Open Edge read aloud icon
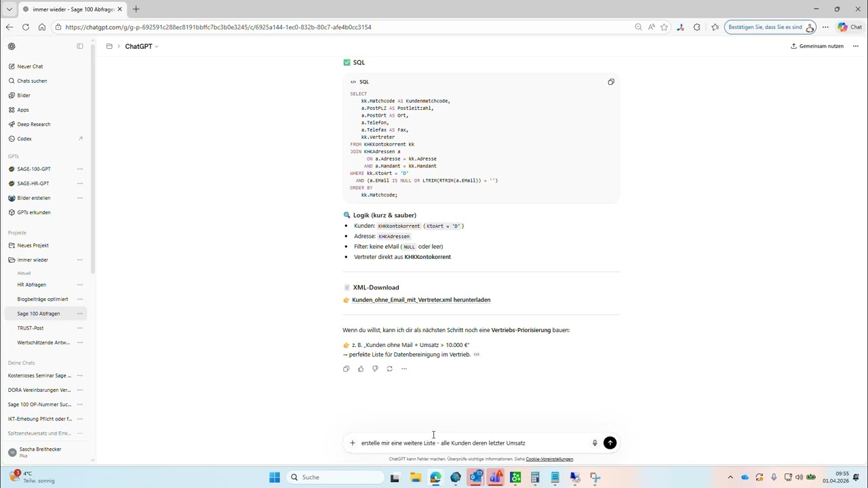 coord(651,27)
